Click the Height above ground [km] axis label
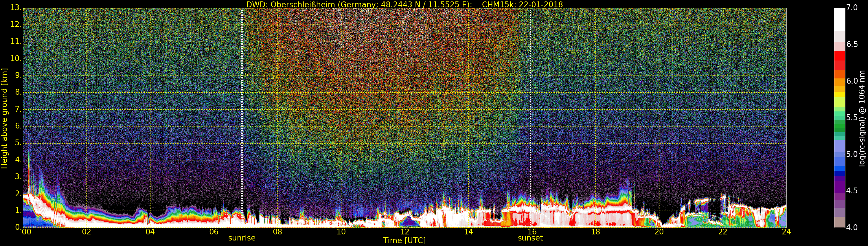The height and width of the screenshot is (246, 868). point(4,118)
